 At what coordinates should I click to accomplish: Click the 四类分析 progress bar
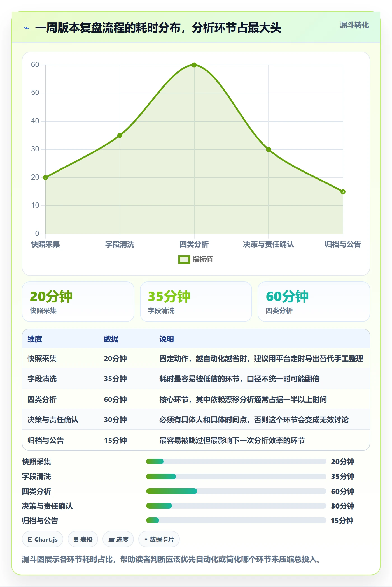236,491
